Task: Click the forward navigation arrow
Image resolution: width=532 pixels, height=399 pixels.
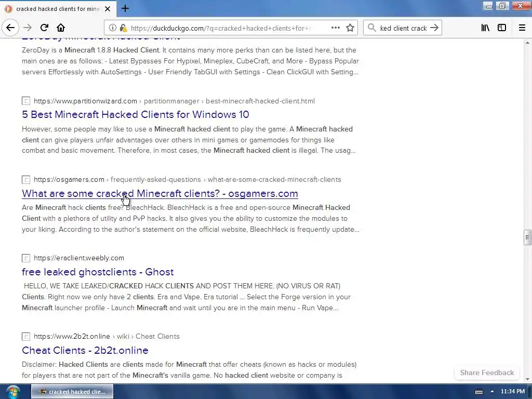Action: click(x=28, y=28)
